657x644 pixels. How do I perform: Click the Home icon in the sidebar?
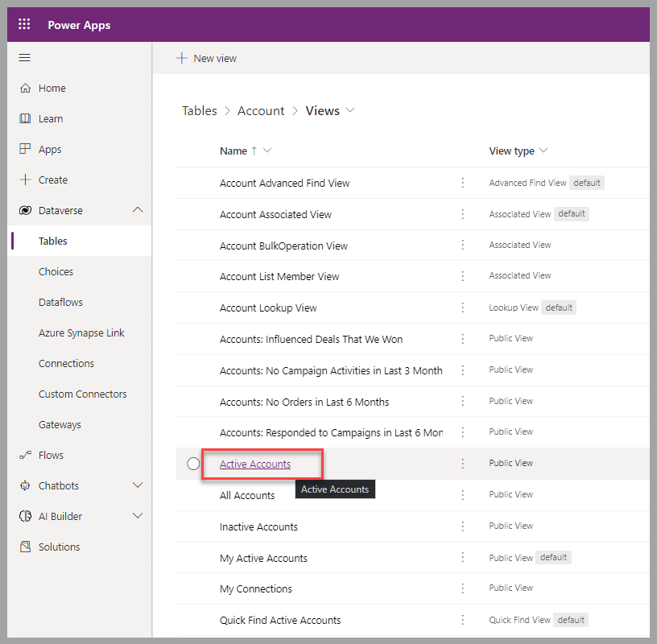click(24, 88)
